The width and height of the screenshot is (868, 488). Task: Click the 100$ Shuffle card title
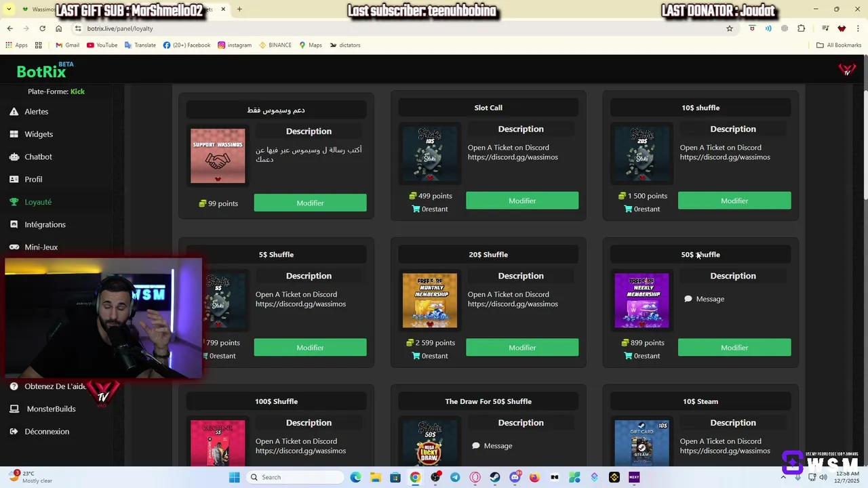[276, 401]
